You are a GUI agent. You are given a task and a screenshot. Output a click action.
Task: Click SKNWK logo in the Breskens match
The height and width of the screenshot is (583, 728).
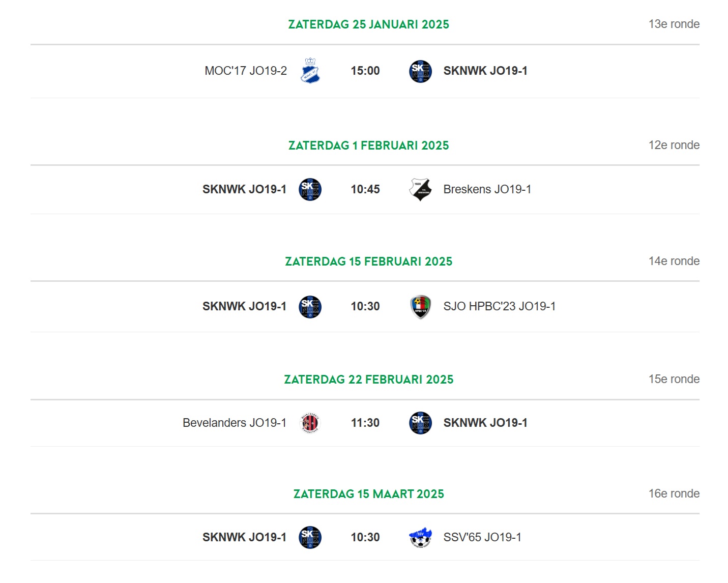pos(310,189)
